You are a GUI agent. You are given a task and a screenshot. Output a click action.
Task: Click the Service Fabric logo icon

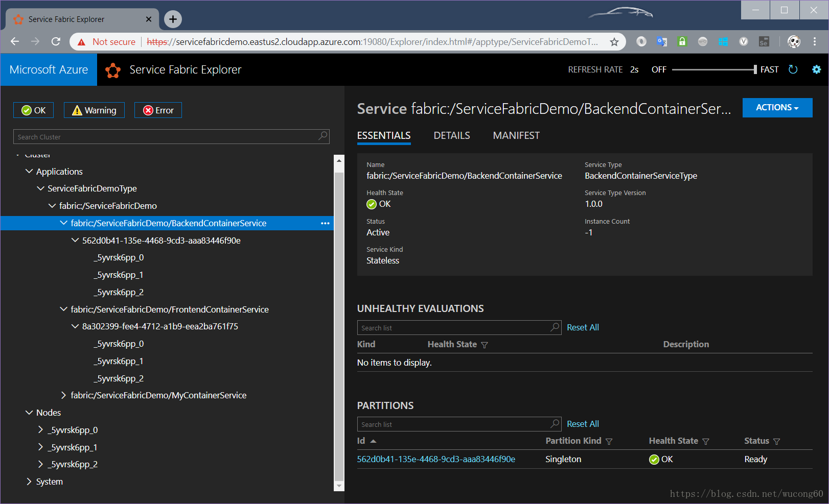click(x=113, y=70)
